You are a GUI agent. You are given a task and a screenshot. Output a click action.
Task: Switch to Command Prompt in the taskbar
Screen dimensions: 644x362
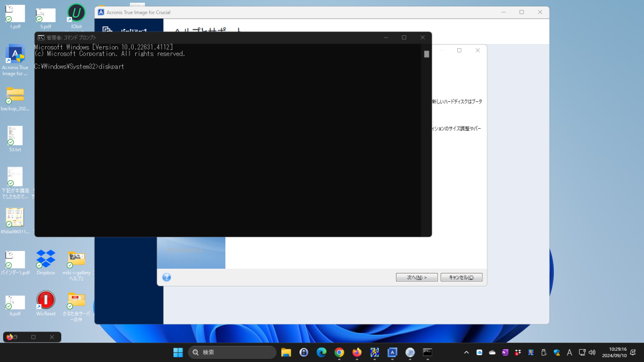428,352
